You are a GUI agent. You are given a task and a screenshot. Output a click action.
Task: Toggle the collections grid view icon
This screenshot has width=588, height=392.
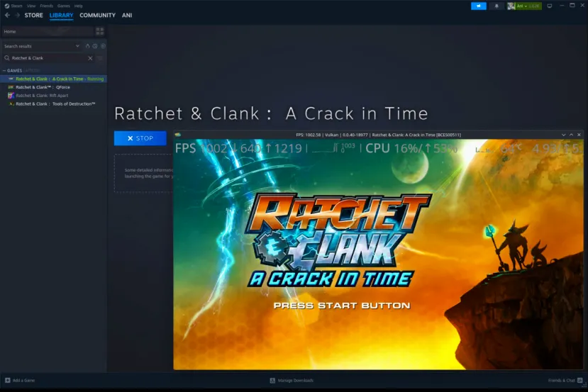100,31
